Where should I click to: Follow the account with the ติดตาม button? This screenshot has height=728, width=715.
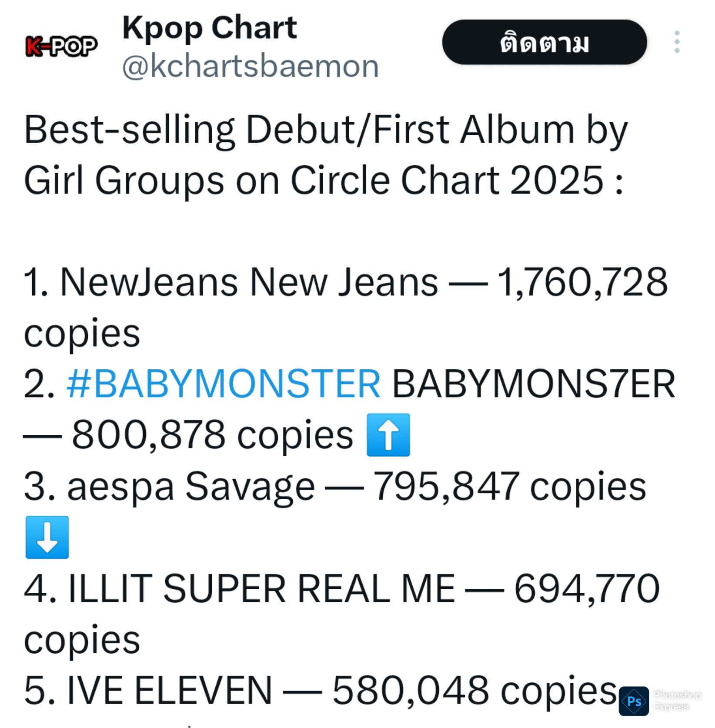(x=545, y=42)
